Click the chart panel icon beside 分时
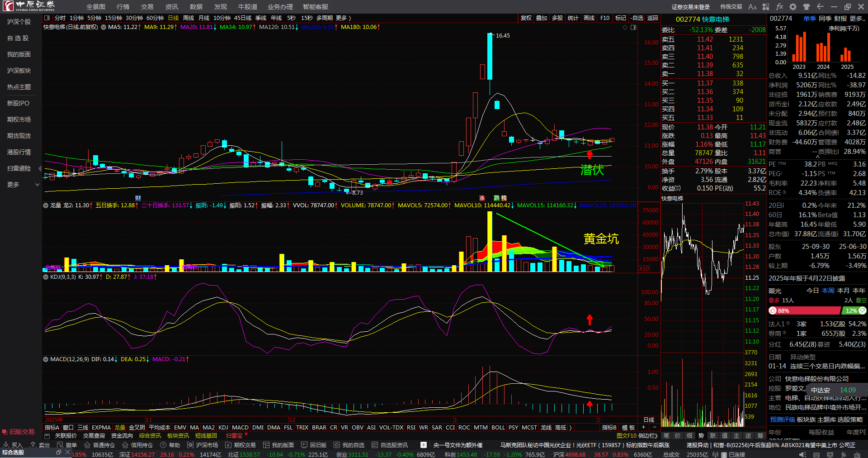 click(47, 18)
